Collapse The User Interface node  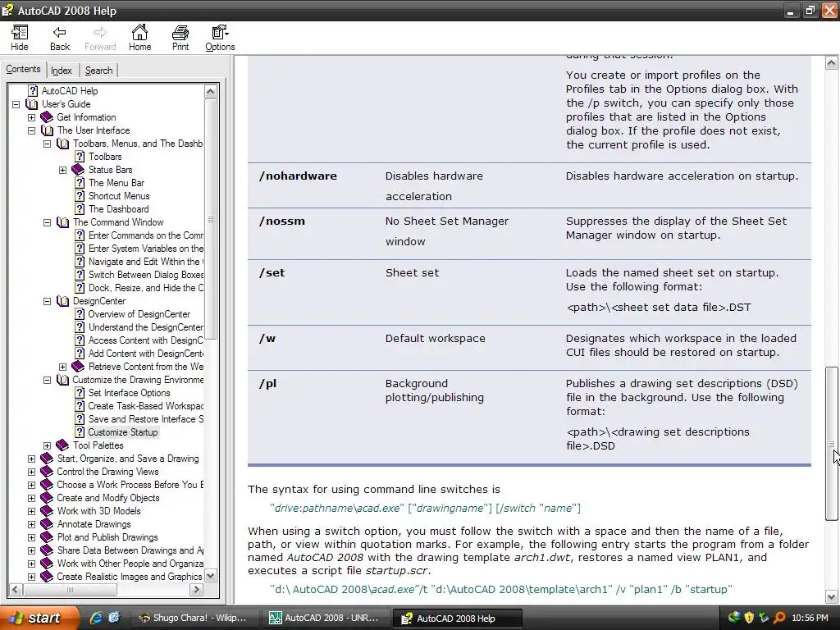pyautogui.click(x=32, y=130)
